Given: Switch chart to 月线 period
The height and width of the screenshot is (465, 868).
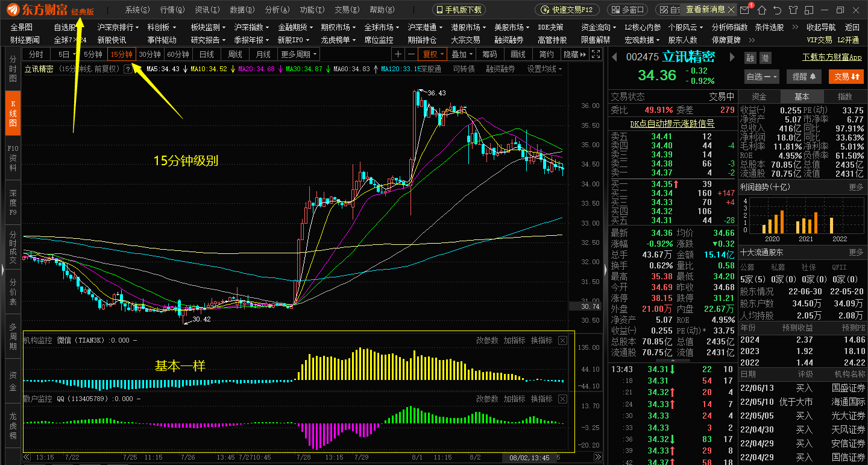Looking at the screenshot, I should tap(263, 54).
